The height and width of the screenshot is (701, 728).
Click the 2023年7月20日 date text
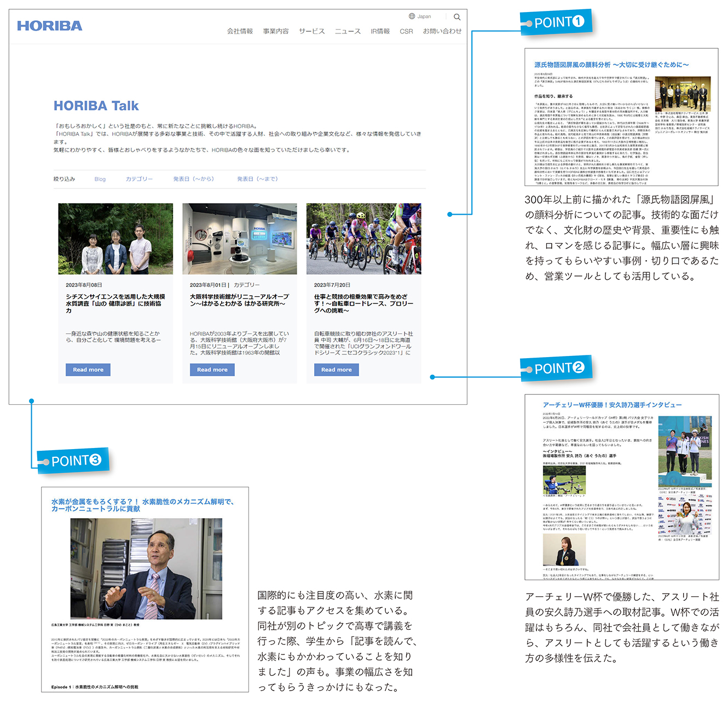332,285
